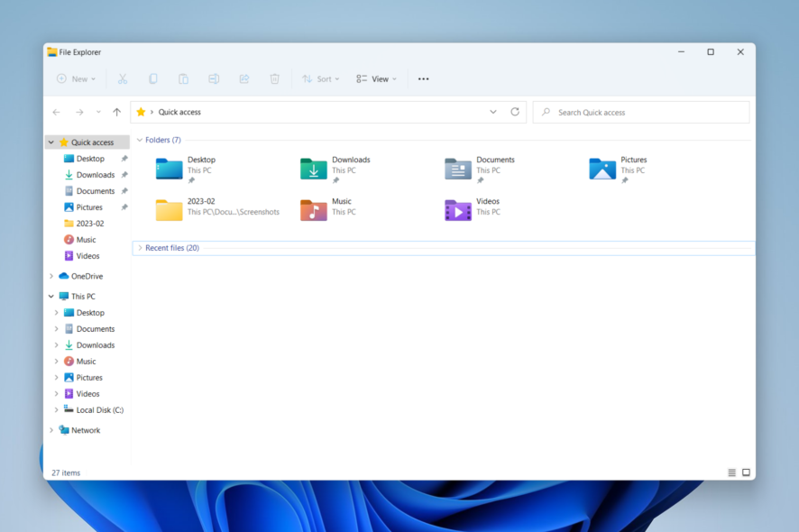Click the Delete trash icon
This screenshot has width=799, height=532.
pos(274,78)
